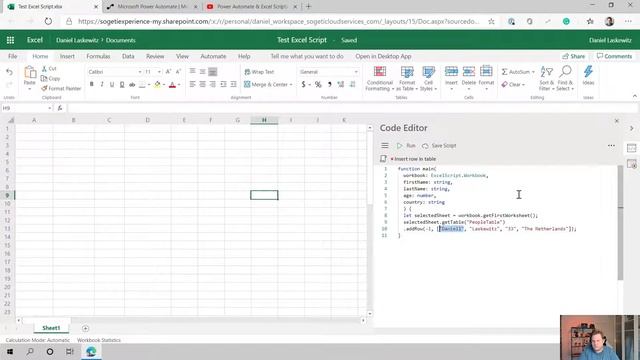The width and height of the screenshot is (640, 360).
Task: Apply currency dollar format
Action: pos(303,84)
